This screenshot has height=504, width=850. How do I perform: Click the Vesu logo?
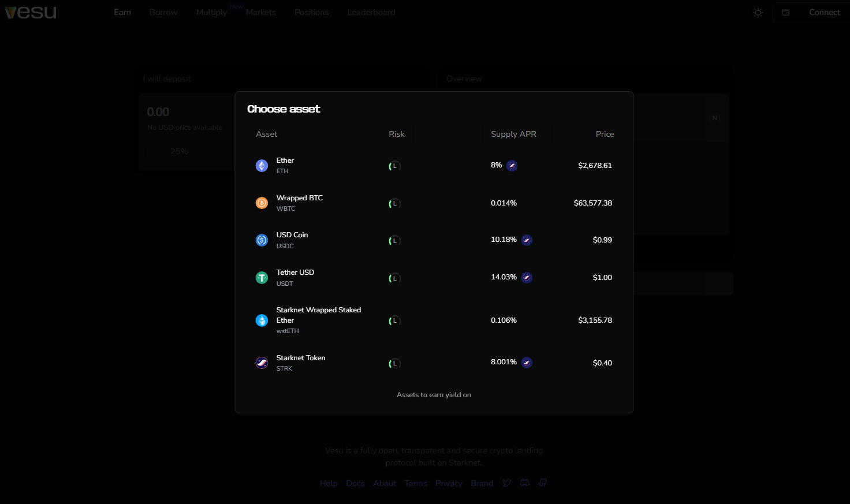31,12
